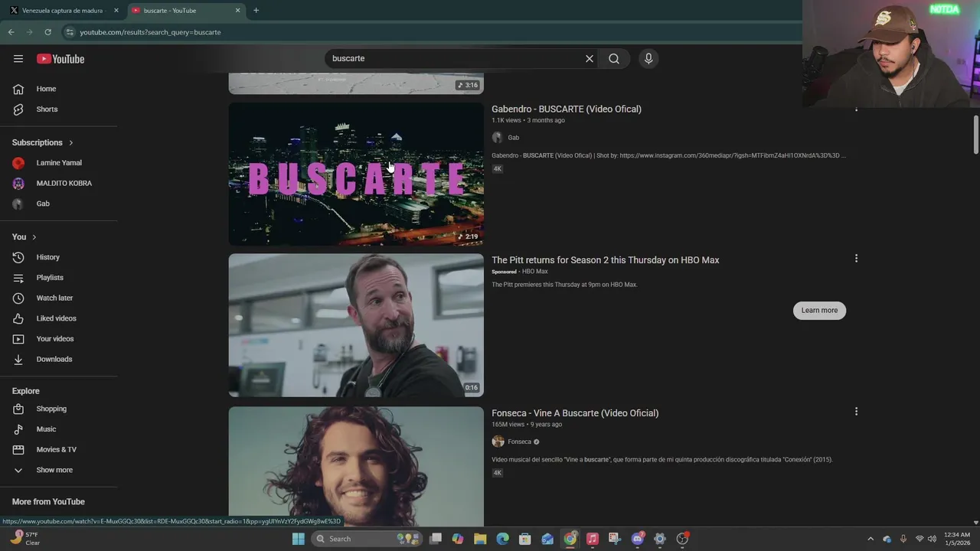Screen dimensions: 980x551
Task: Clear the search query with the X
Action: (590, 59)
